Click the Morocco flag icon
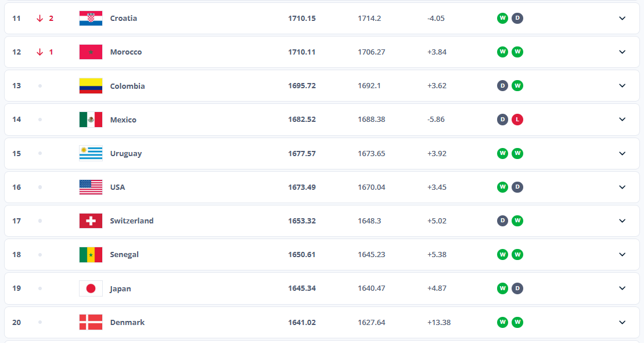The height and width of the screenshot is (343, 644). 91,52
